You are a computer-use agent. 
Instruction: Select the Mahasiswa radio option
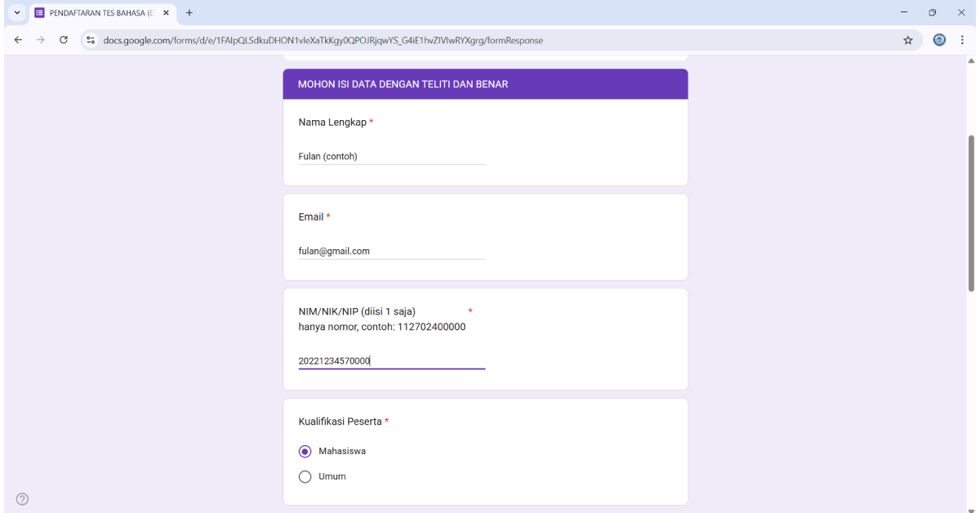click(305, 452)
